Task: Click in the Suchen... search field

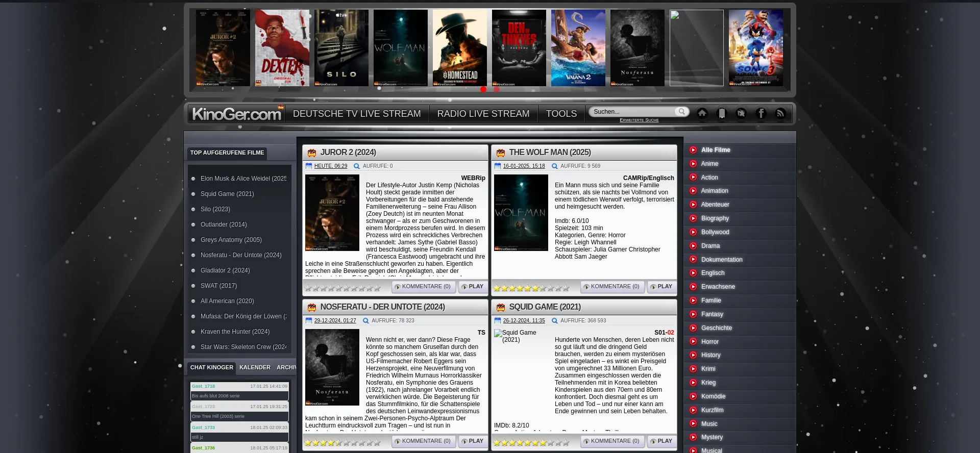Action: (x=633, y=112)
